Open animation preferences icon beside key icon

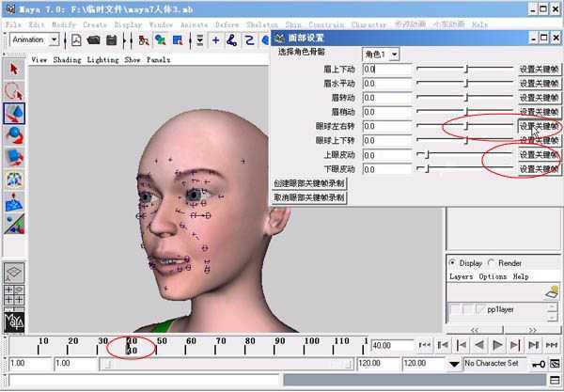(x=555, y=364)
